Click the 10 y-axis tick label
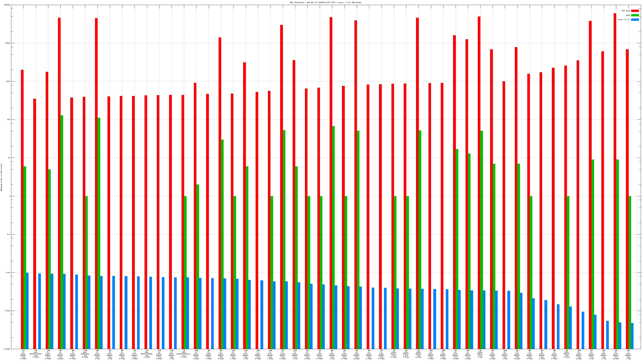This screenshot has height=362, width=644. point(9,158)
